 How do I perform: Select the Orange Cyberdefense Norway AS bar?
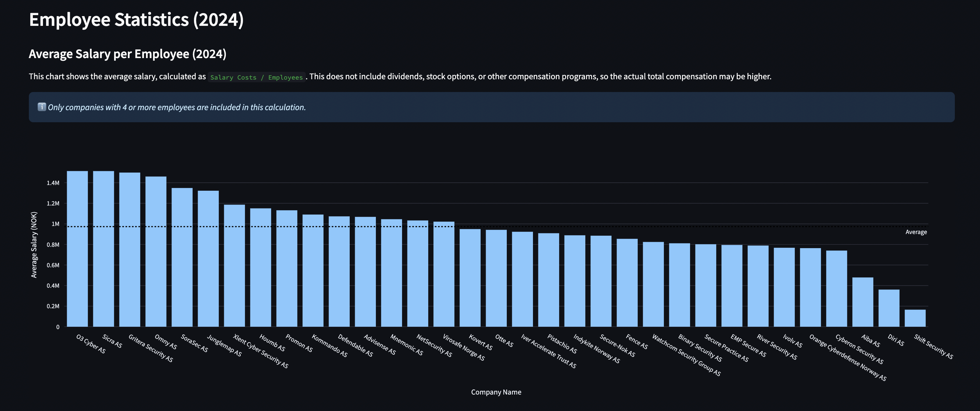(811, 287)
